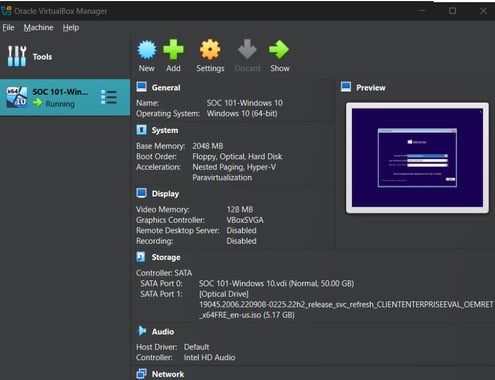The image size is (495, 380).
Task: Click the System chip icon
Action: click(x=142, y=130)
